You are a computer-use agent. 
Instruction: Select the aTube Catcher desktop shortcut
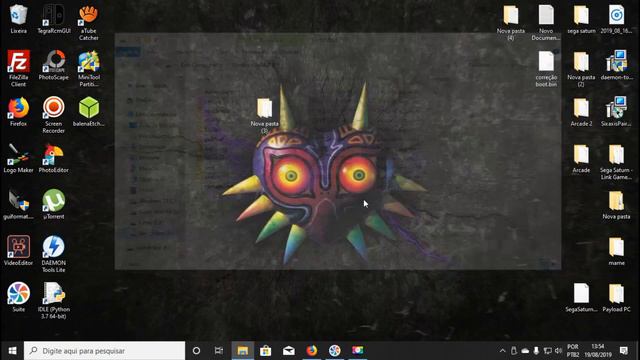coord(89,22)
